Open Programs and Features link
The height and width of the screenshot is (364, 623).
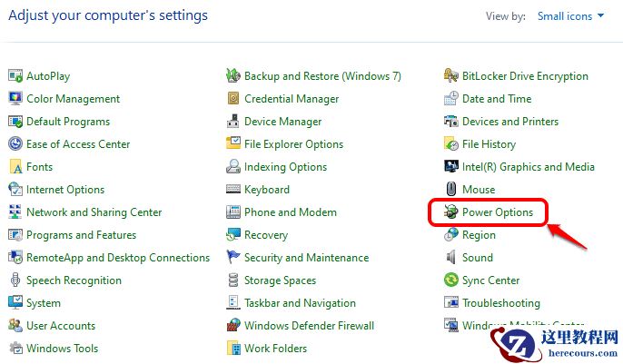tap(81, 235)
